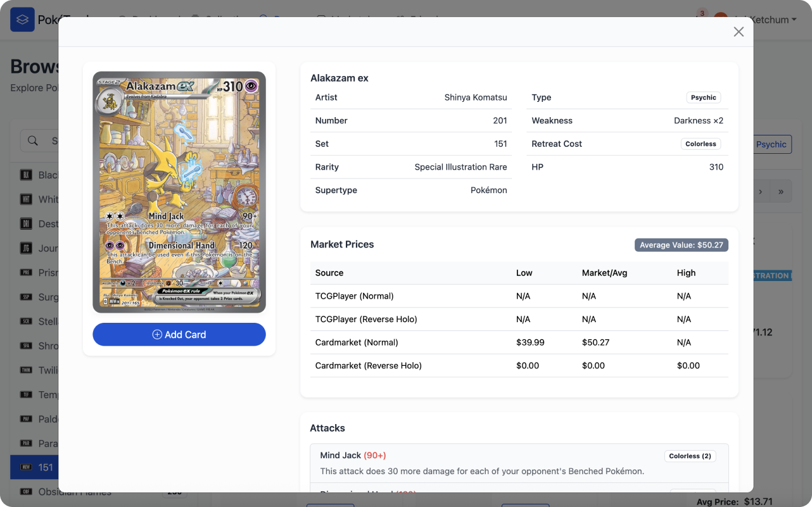The width and height of the screenshot is (812, 507).
Task: Click the Alakazam ex heading
Action: [x=339, y=78]
